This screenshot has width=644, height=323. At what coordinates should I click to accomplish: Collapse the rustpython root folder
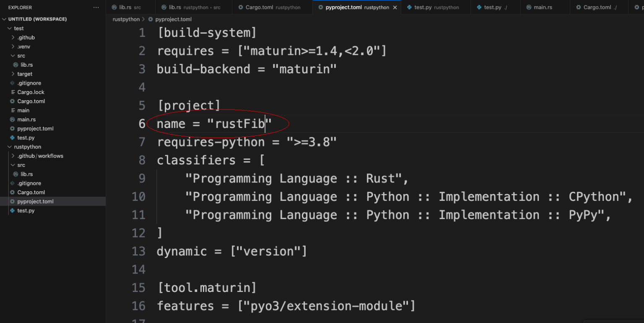tap(27, 147)
